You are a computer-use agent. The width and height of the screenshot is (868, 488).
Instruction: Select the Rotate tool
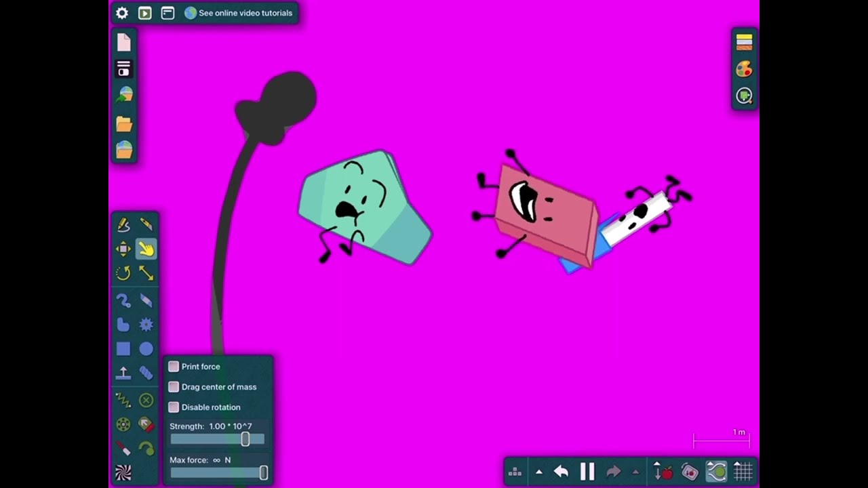point(123,273)
